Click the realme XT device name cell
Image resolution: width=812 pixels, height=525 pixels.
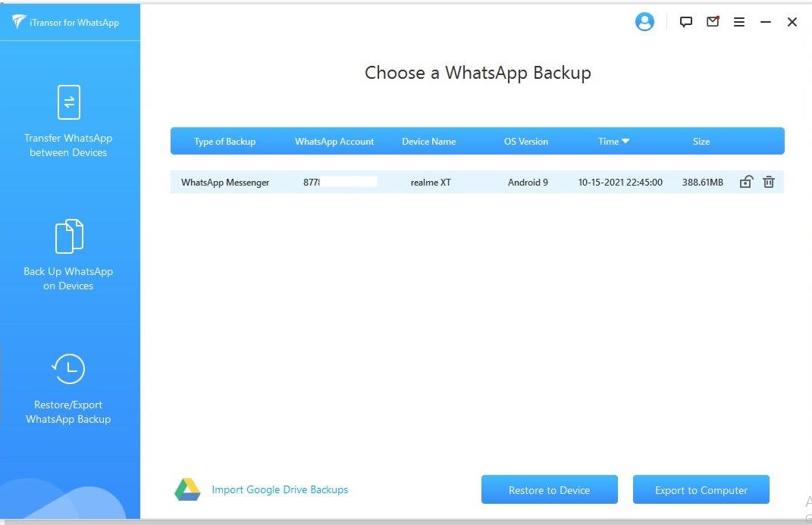point(431,182)
